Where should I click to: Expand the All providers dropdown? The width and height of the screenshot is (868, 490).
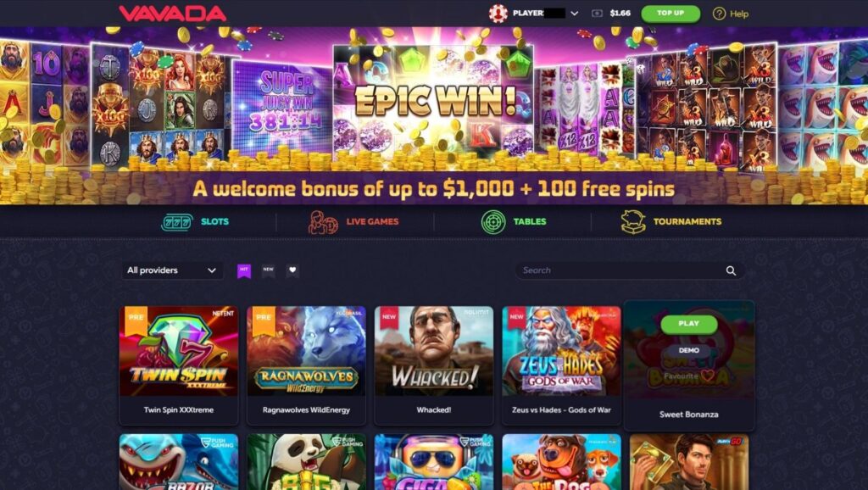coord(172,270)
